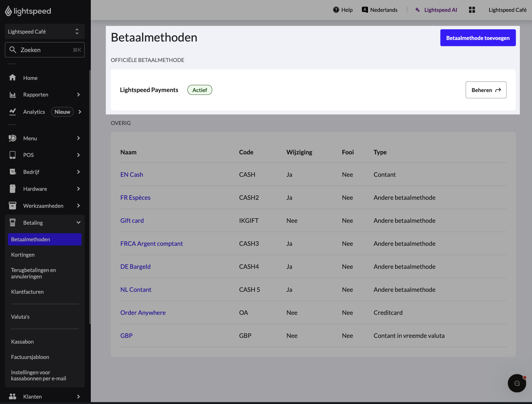
Task: Click the Help link in header
Action: pyautogui.click(x=347, y=10)
